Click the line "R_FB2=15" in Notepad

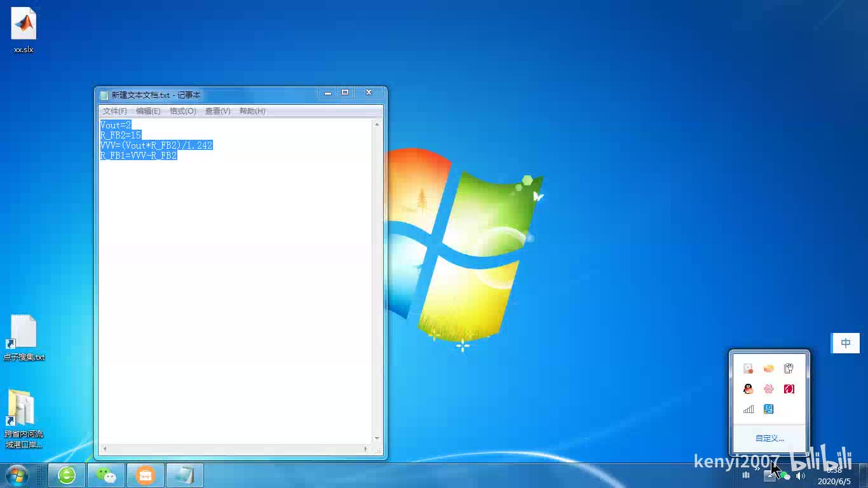[x=121, y=135]
